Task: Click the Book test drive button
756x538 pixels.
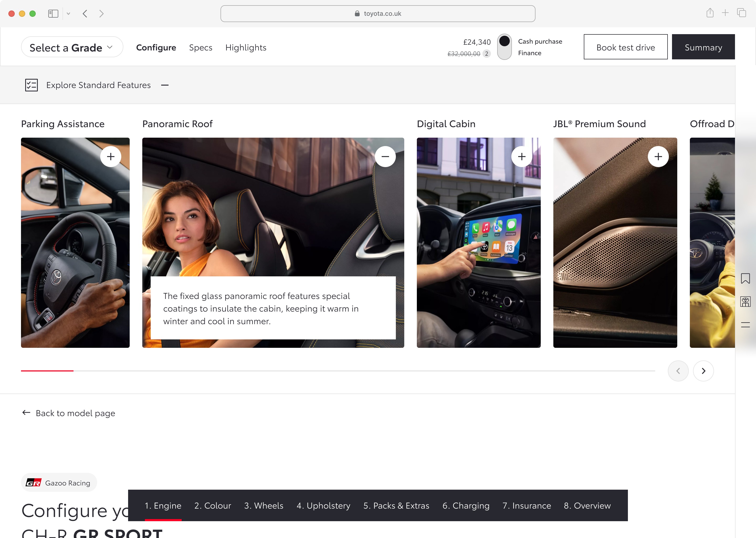Action: [625, 47]
